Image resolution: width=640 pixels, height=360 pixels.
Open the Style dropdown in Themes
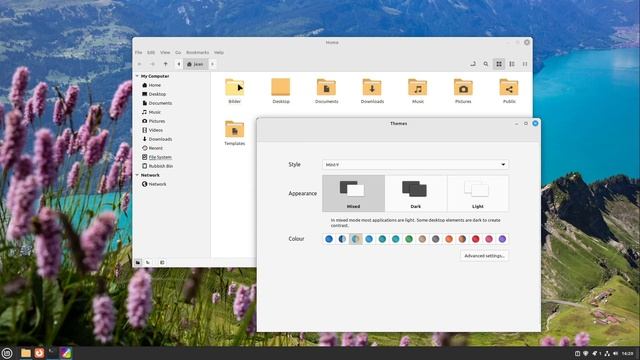[416, 164]
